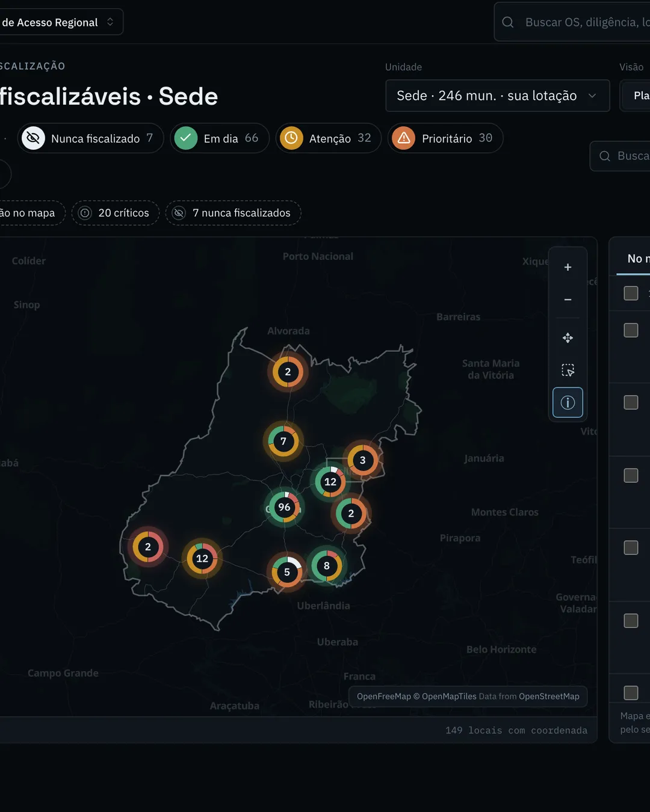Toggle the Prioritário 30 filter
Screen dimensions: 650x812
(x=445, y=138)
